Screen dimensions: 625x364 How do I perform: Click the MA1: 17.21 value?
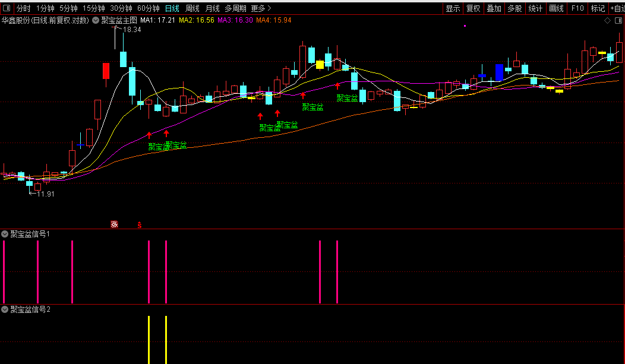coord(158,20)
